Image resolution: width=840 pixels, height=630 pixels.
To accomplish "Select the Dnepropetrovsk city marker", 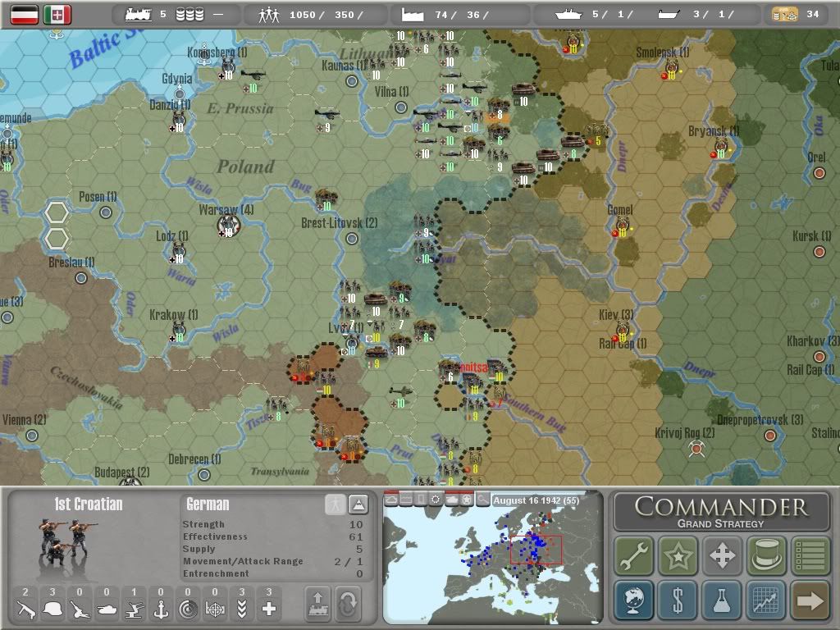I will 769,436.
